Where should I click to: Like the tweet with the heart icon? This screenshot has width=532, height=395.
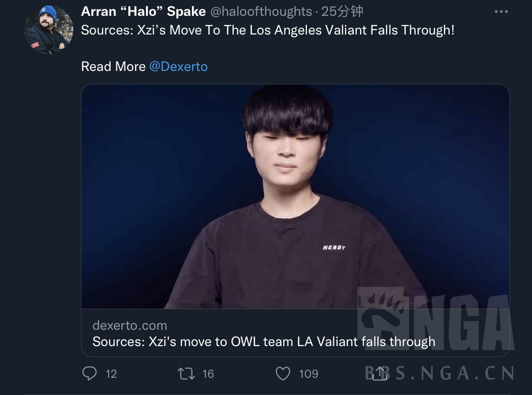[x=283, y=374]
